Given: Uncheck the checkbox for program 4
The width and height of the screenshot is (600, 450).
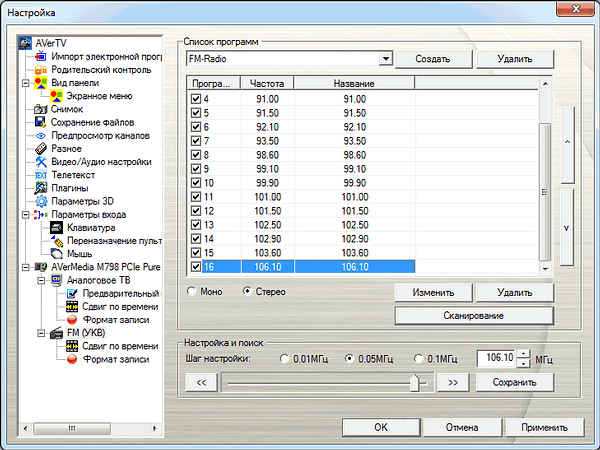Looking at the screenshot, I should pyautogui.click(x=196, y=99).
